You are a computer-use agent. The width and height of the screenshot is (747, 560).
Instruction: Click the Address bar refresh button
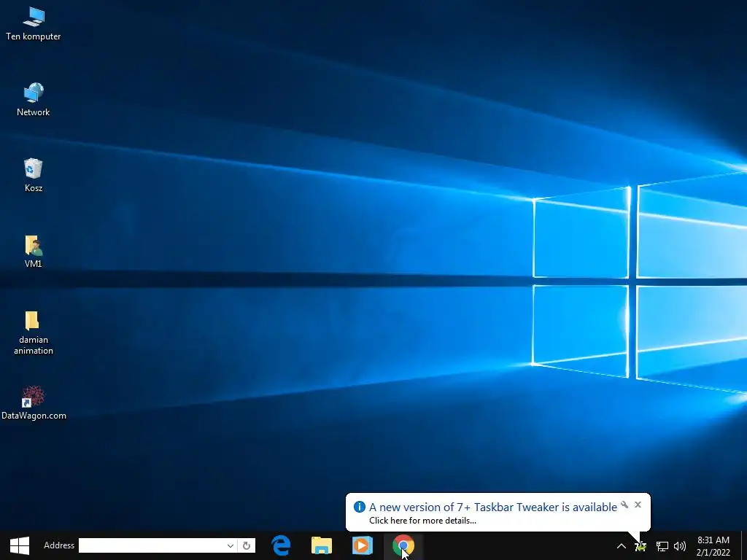(x=247, y=545)
